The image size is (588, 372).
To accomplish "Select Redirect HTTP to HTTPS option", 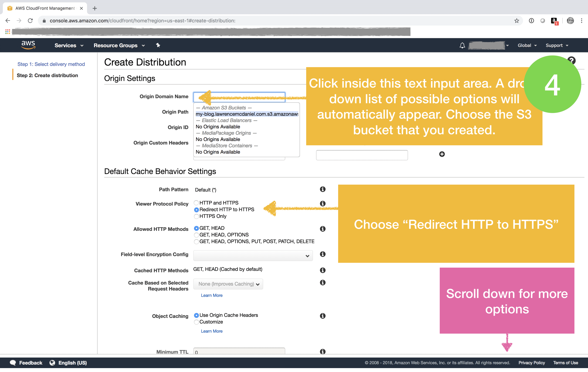I will pos(196,210).
